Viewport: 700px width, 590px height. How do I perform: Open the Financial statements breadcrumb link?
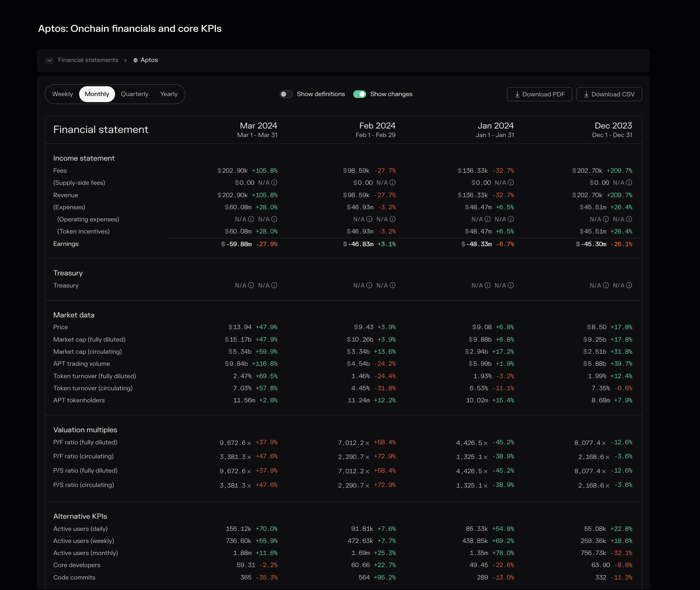[88, 60]
